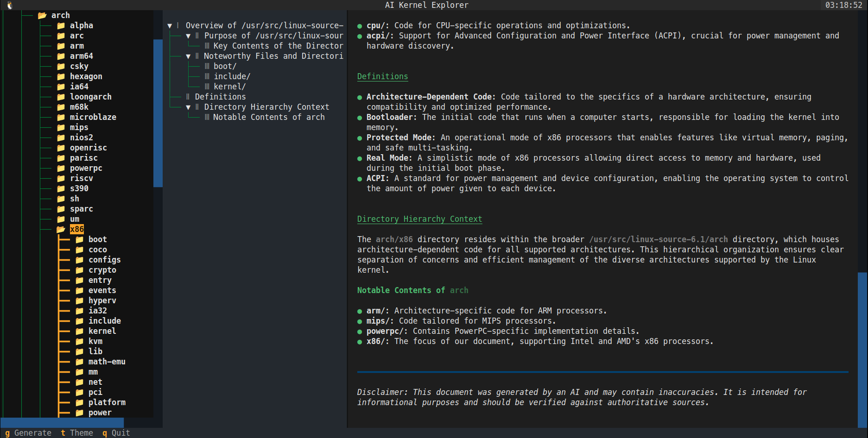The width and height of the screenshot is (868, 438).
Task: Select the sparc folder icon
Action: coord(61,208)
